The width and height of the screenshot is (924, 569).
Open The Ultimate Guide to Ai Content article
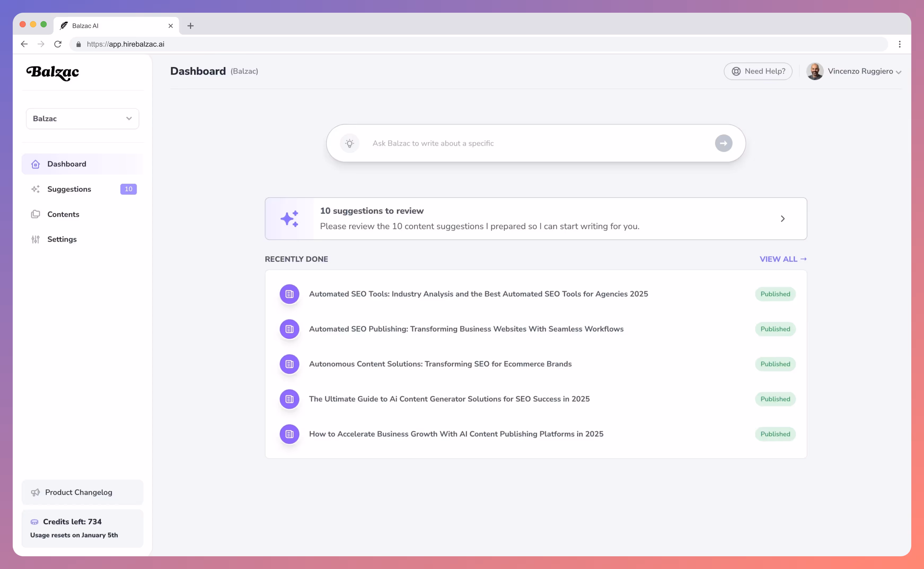pyautogui.click(x=449, y=399)
